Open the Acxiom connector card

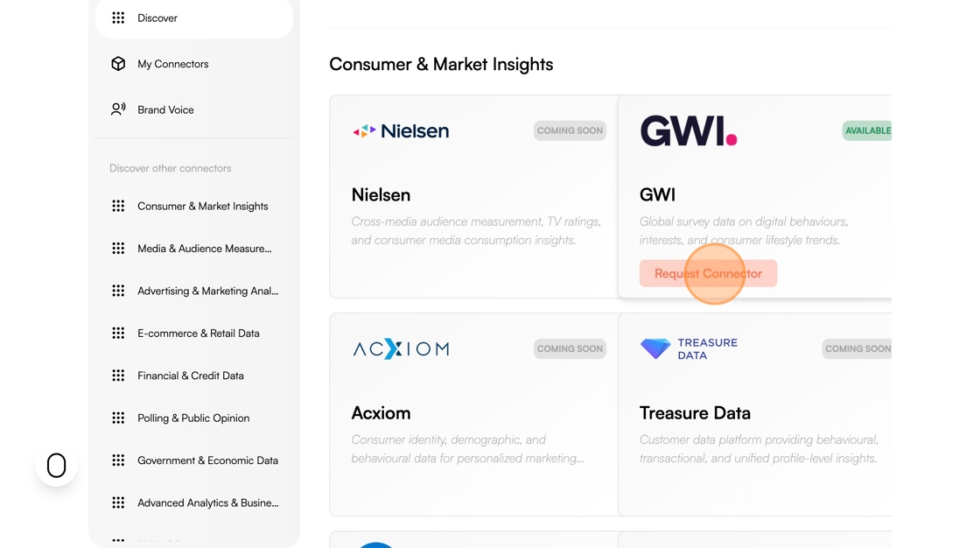tap(473, 414)
